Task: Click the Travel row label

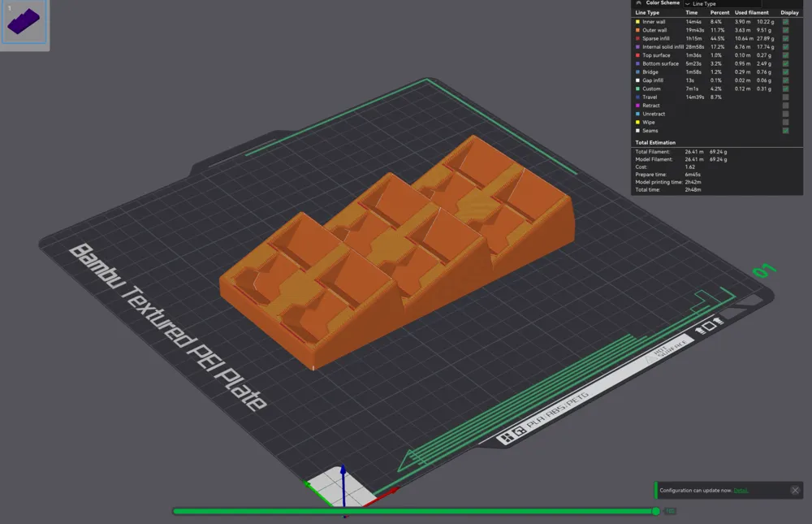Action: [x=650, y=97]
